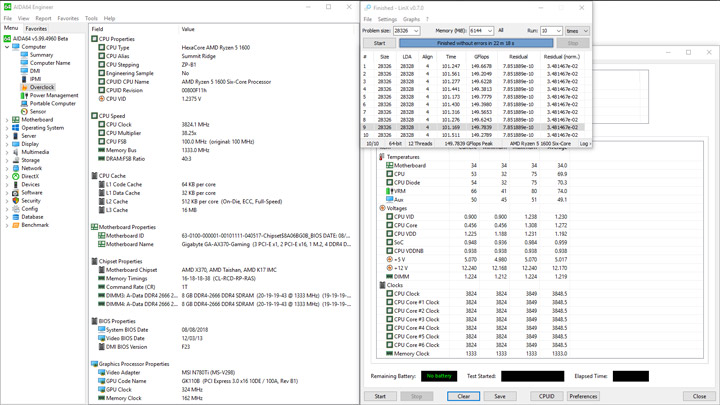Select the Database category icon
The image size is (720, 405).
tap(16, 217)
